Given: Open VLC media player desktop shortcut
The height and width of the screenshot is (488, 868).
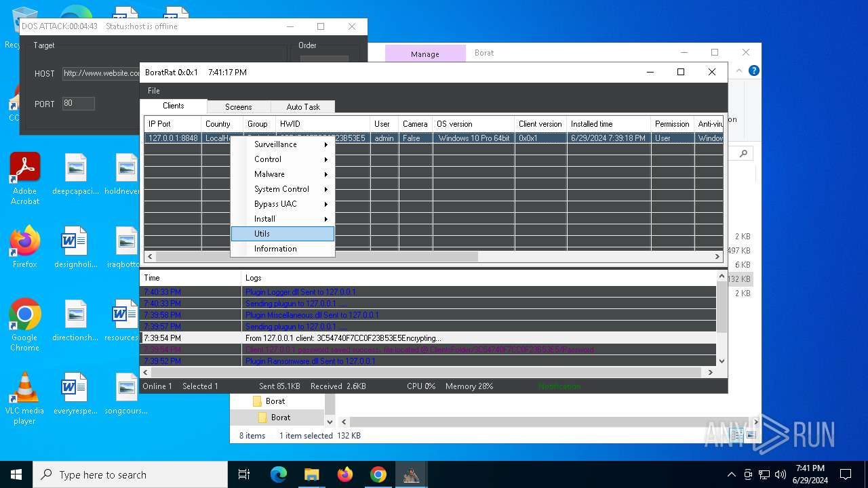Looking at the screenshot, I should [24, 399].
